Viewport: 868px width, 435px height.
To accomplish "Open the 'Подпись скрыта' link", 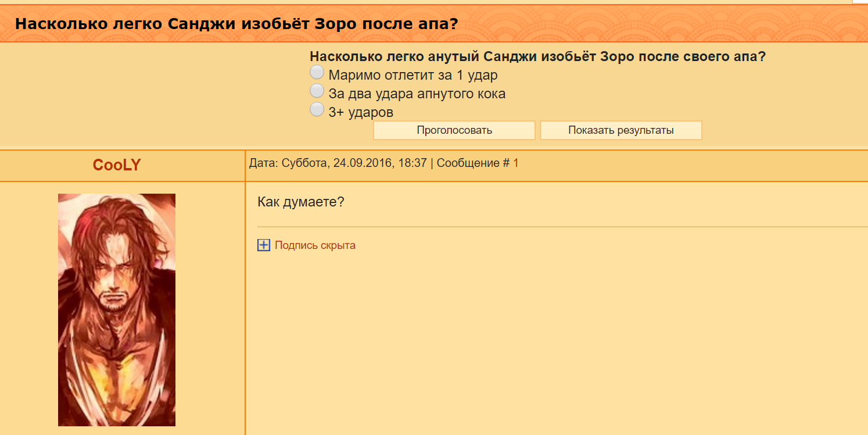I will [x=315, y=245].
